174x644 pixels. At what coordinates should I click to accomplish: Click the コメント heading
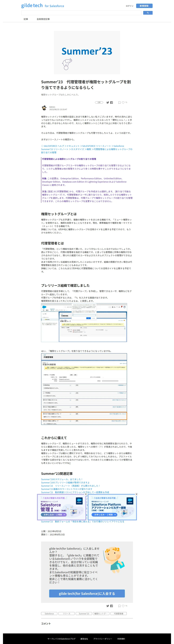point(46,624)
